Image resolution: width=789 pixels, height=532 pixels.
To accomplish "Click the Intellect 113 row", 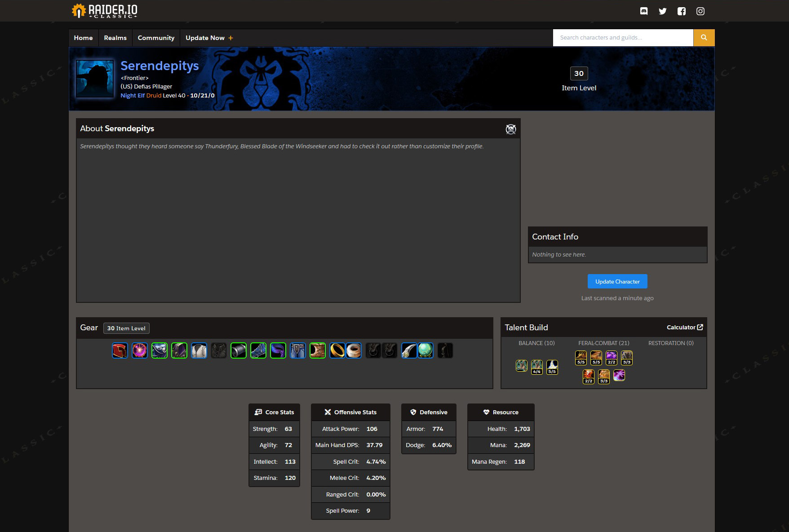I will pyautogui.click(x=274, y=461).
